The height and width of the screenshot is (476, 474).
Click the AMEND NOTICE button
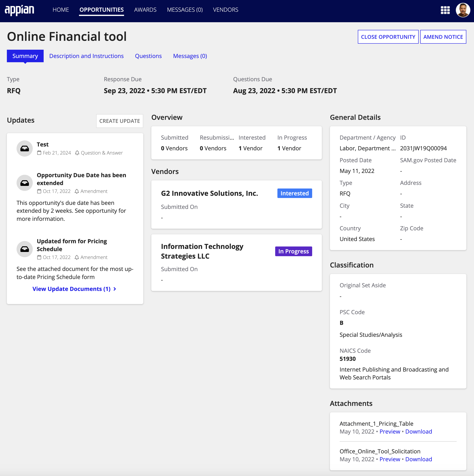(x=443, y=37)
